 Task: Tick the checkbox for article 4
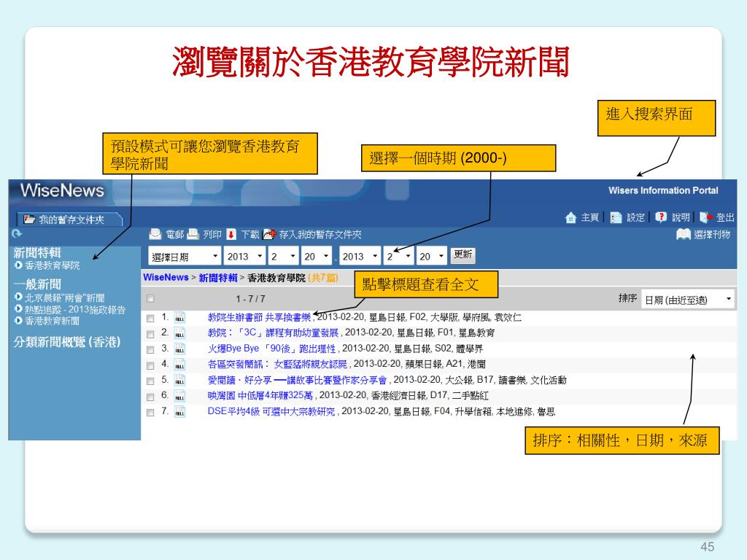(x=150, y=365)
